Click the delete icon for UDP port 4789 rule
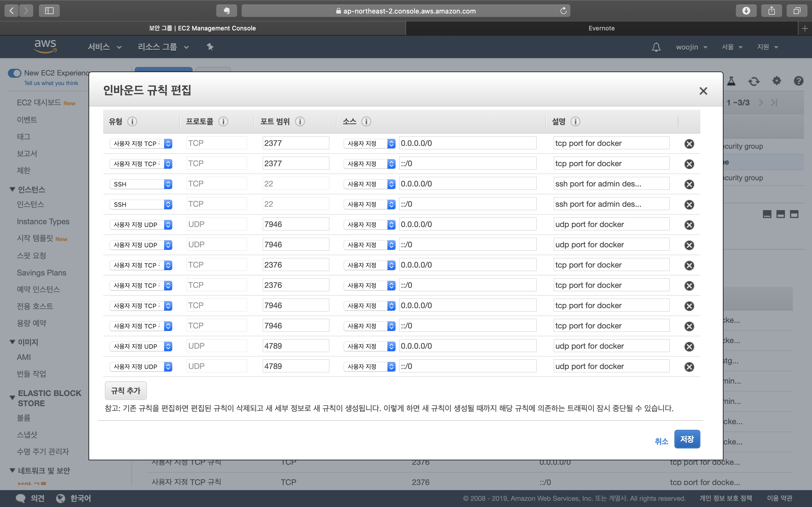The width and height of the screenshot is (812, 507). pyautogui.click(x=689, y=346)
